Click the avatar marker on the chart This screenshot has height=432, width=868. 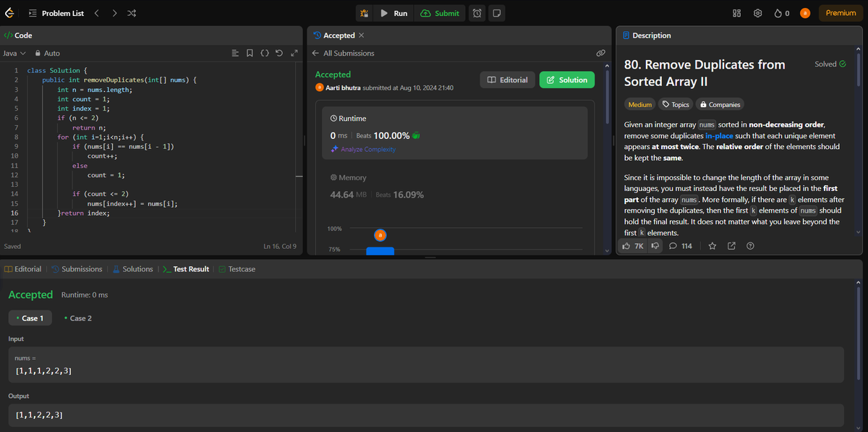pyautogui.click(x=380, y=234)
